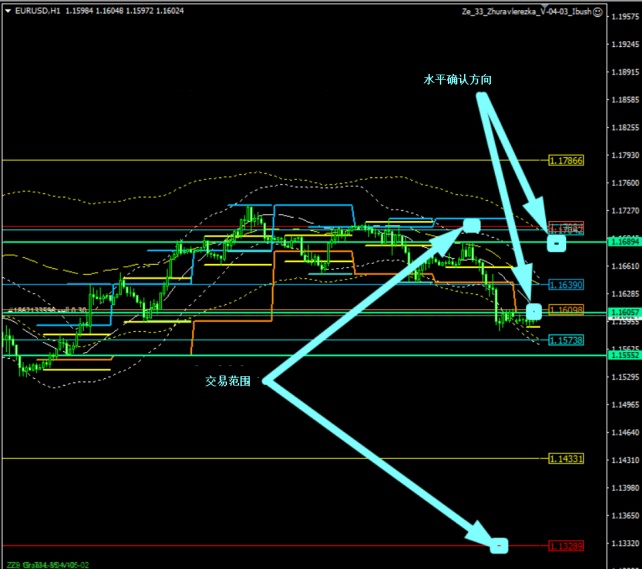
Task: Click the cyan marker at 1.16894 level
Action: click(557, 242)
